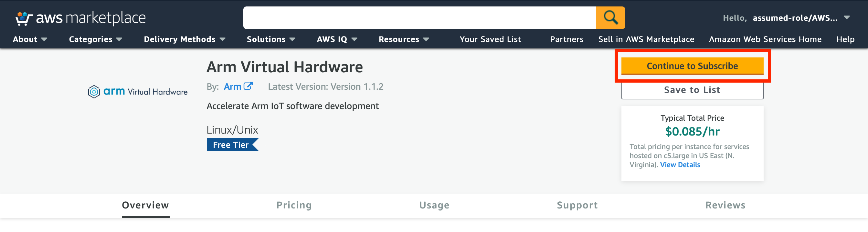Click the Continue to Subscribe button

coord(692,66)
